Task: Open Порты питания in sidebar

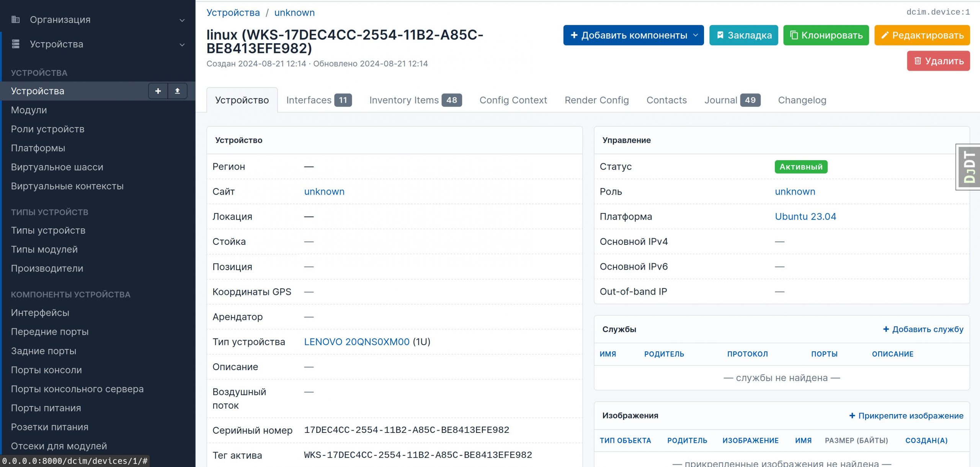Action: 46,408
